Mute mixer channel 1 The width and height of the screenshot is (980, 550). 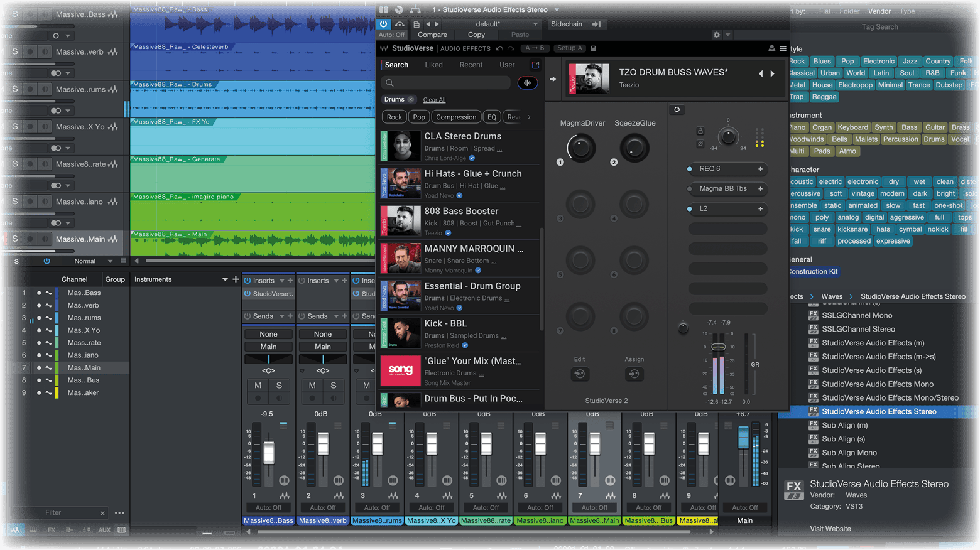pyautogui.click(x=258, y=386)
